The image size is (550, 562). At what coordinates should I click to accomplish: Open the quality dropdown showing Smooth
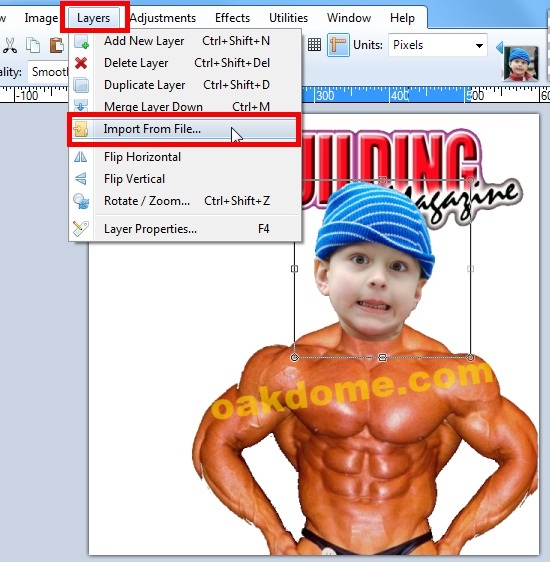pos(48,72)
